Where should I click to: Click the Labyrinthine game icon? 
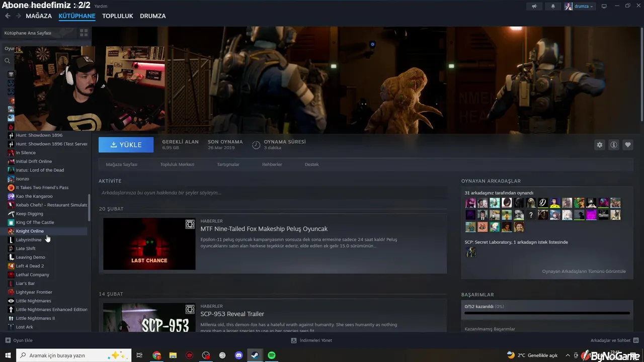(11, 240)
